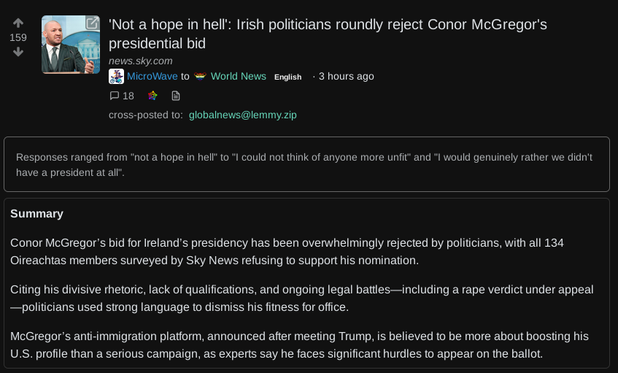Click the English language badge
The height and width of the screenshot is (373, 618).
pyautogui.click(x=288, y=77)
